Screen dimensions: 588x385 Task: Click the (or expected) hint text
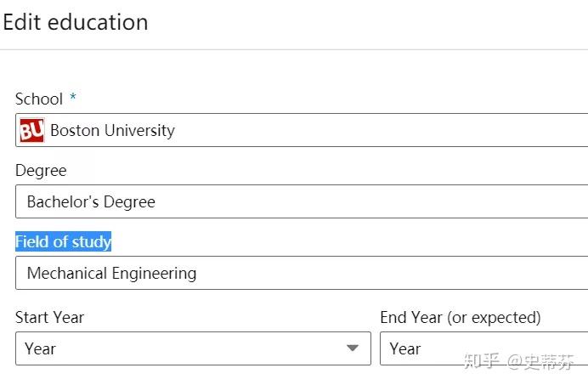[494, 318]
